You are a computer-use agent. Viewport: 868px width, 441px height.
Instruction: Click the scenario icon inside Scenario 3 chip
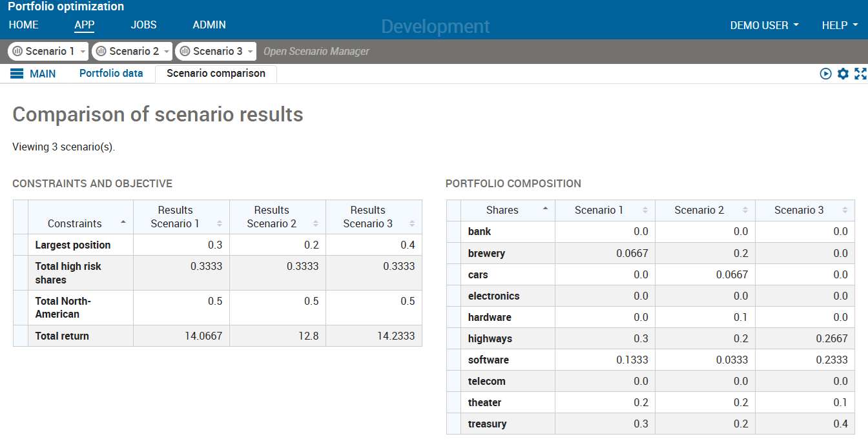pos(187,51)
